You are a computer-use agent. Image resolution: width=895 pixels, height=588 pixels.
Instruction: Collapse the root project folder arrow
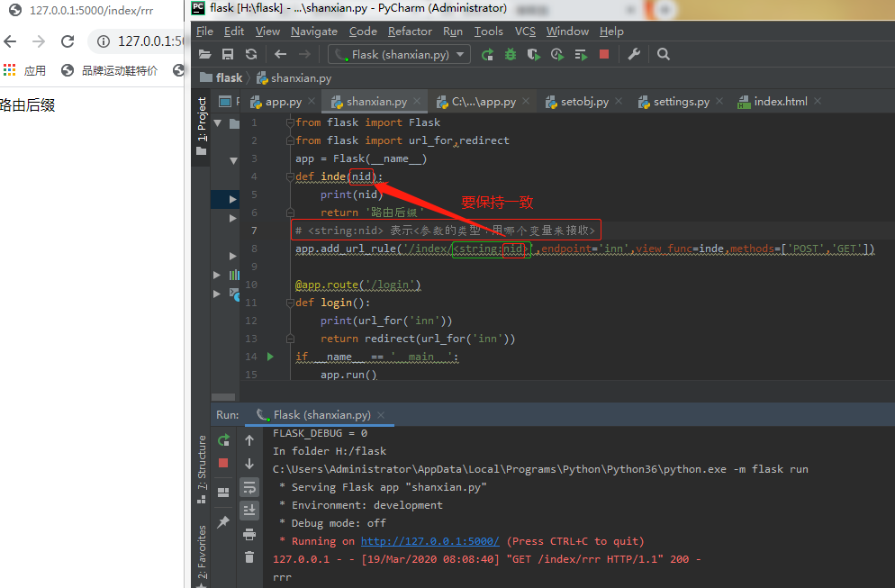pos(218,122)
